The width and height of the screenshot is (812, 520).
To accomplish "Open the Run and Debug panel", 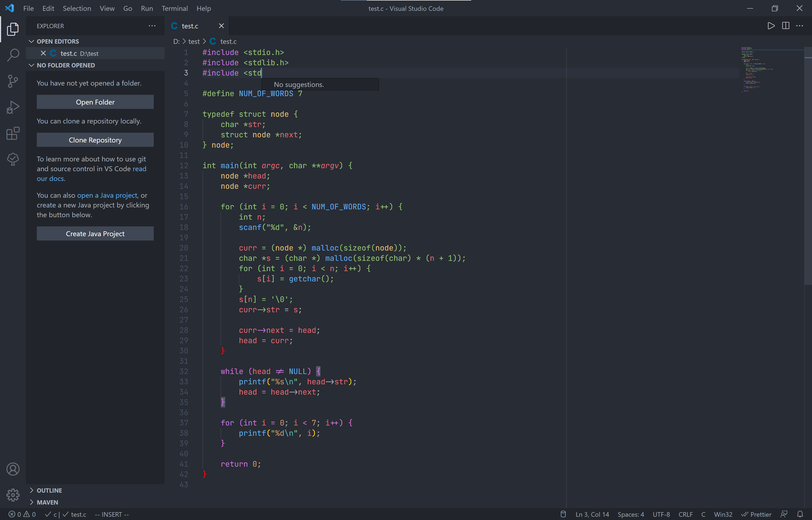I will point(13,107).
